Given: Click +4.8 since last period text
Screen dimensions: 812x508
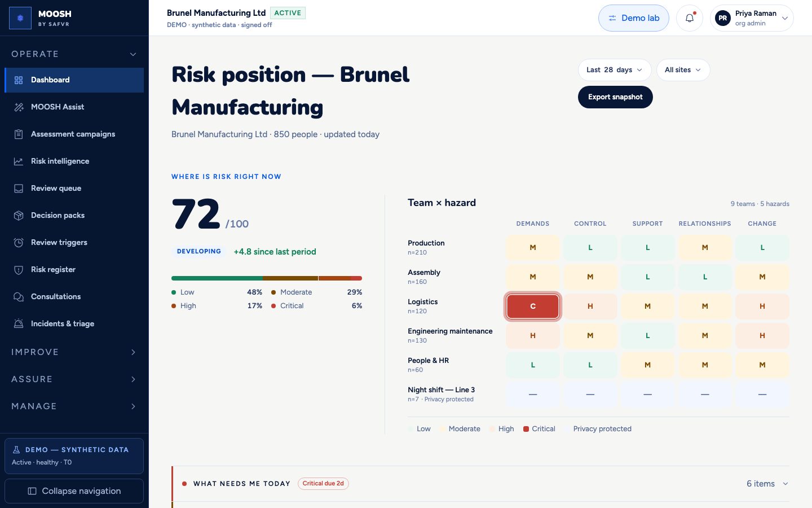Looking at the screenshot, I should click(275, 252).
